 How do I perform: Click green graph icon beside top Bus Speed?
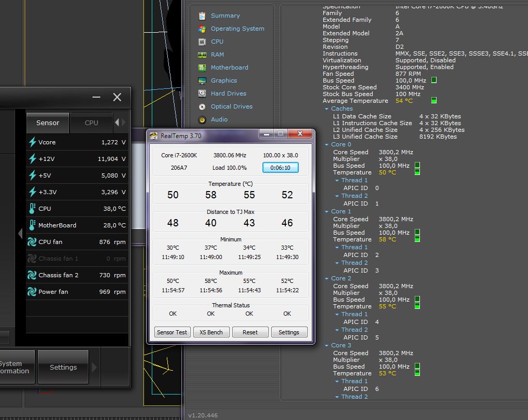point(434,80)
